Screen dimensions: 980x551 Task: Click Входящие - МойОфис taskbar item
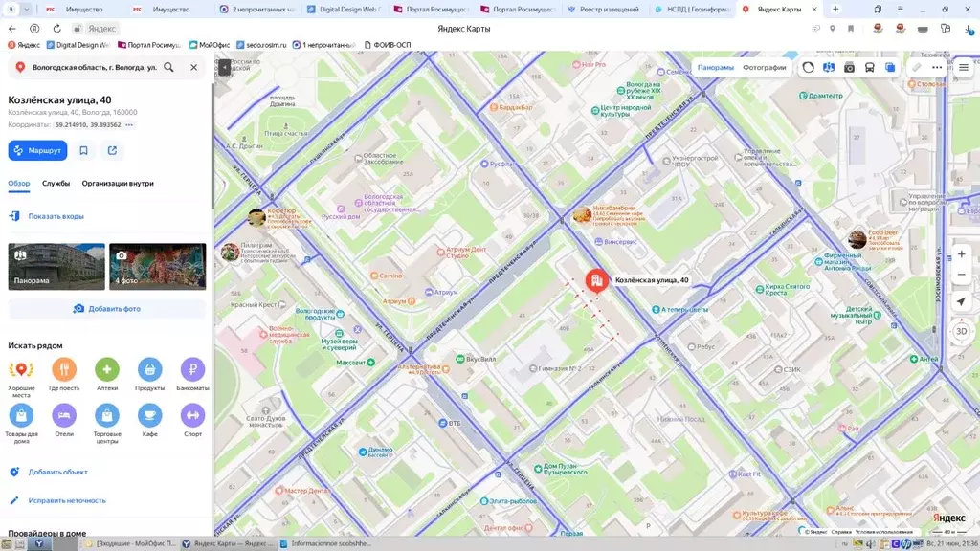tap(131, 543)
